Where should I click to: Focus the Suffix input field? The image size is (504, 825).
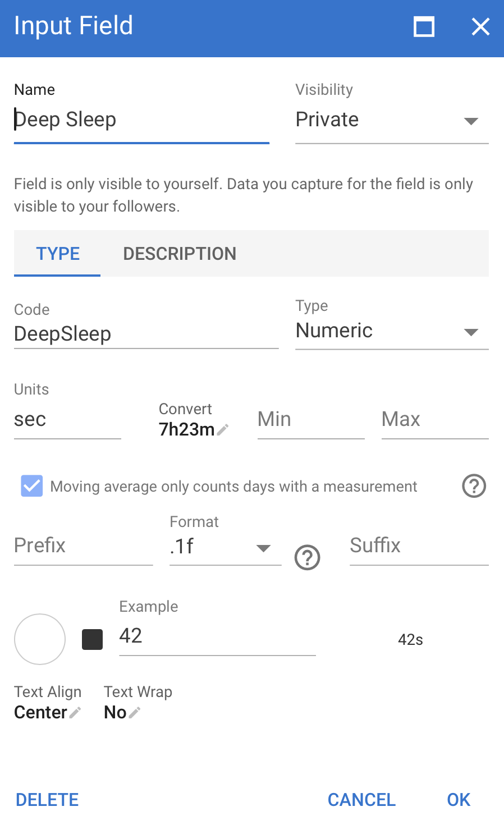(419, 546)
